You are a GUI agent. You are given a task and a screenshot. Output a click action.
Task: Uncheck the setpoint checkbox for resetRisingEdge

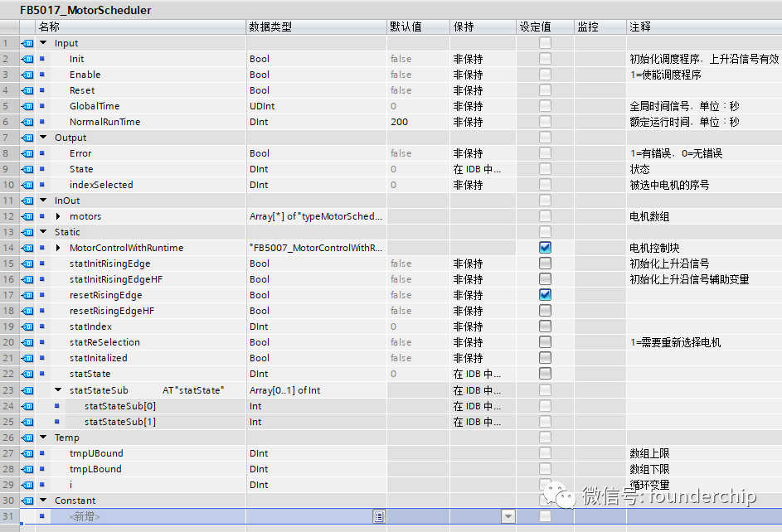click(544, 295)
